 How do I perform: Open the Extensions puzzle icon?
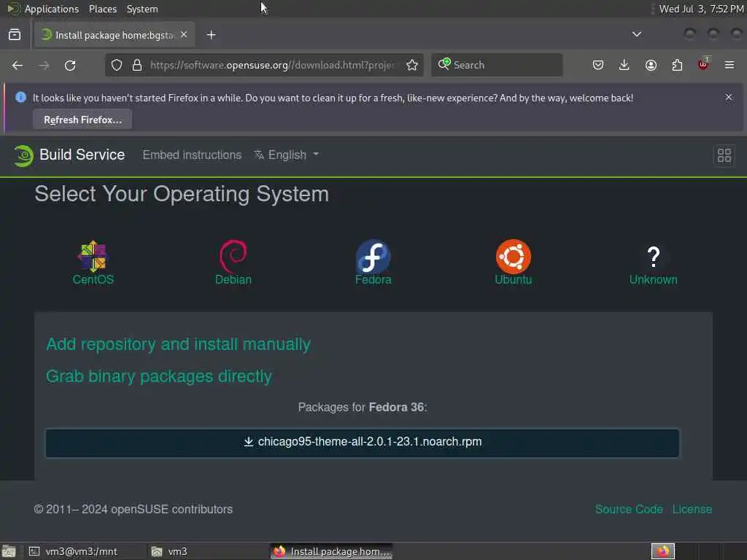point(677,65)
